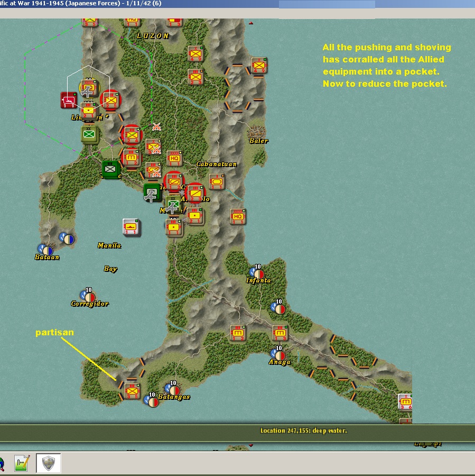
Task: Click the Corregidor port base icon
Action: 88,296
